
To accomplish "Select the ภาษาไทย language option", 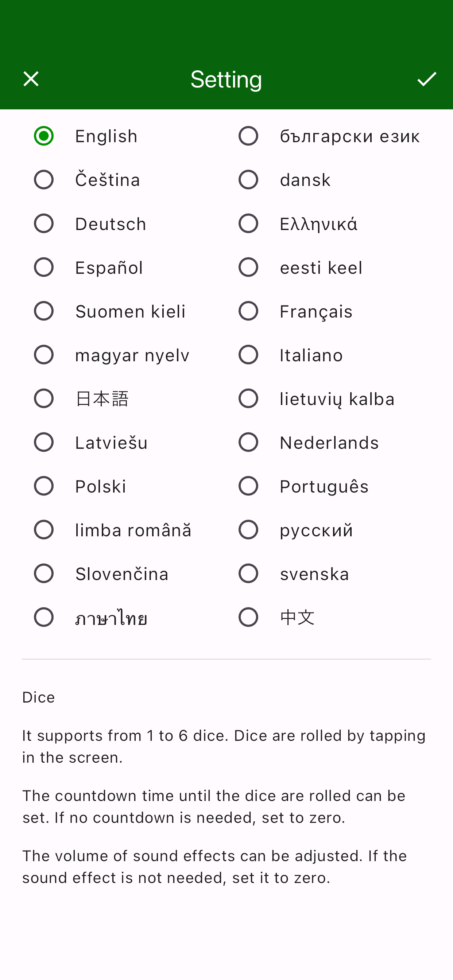I will (44, 617).
